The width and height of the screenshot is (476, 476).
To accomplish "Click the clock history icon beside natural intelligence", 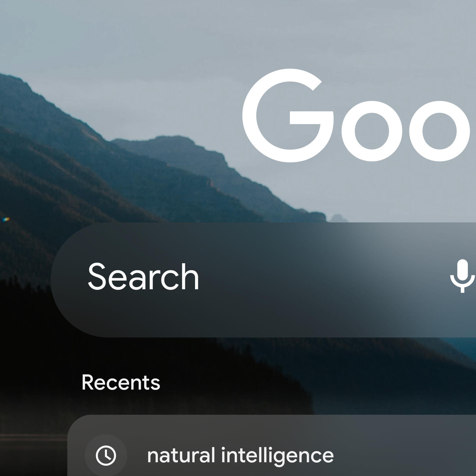I will [106, 456].
